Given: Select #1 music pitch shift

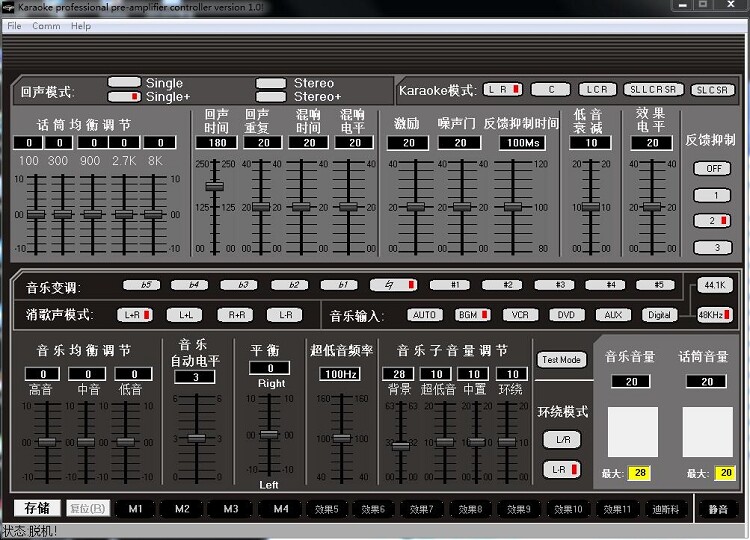Looking at the screenshot, I should (449, 285).
